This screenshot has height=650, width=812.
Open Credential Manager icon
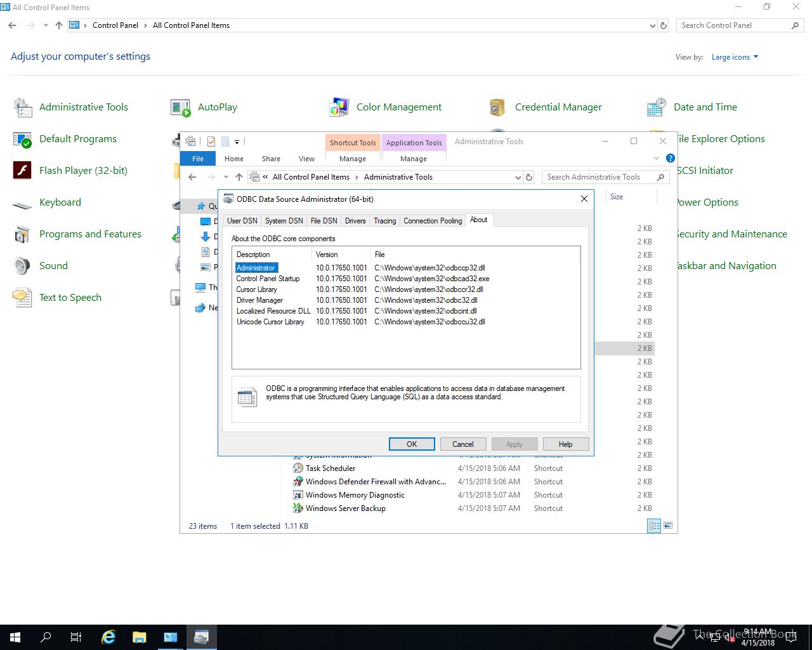(498, 107)
